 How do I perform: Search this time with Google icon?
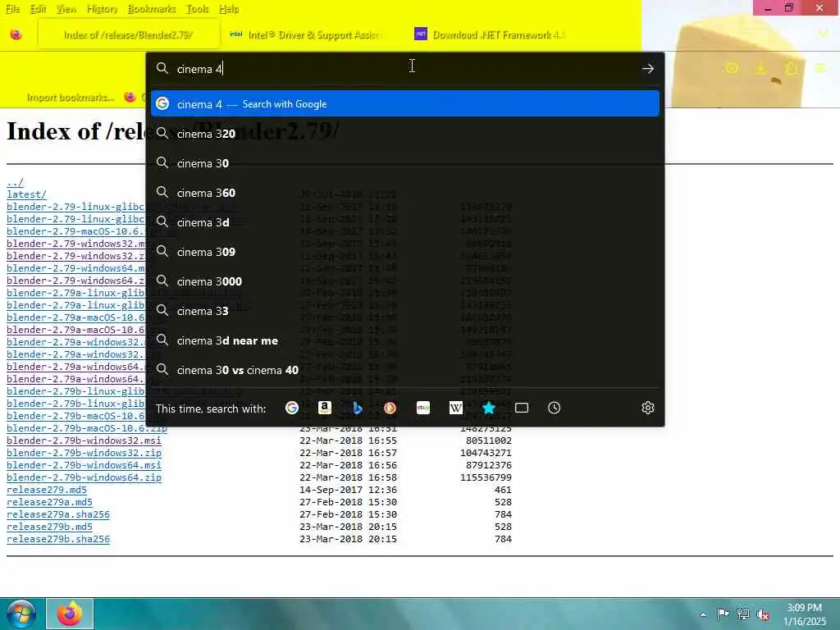292,409
